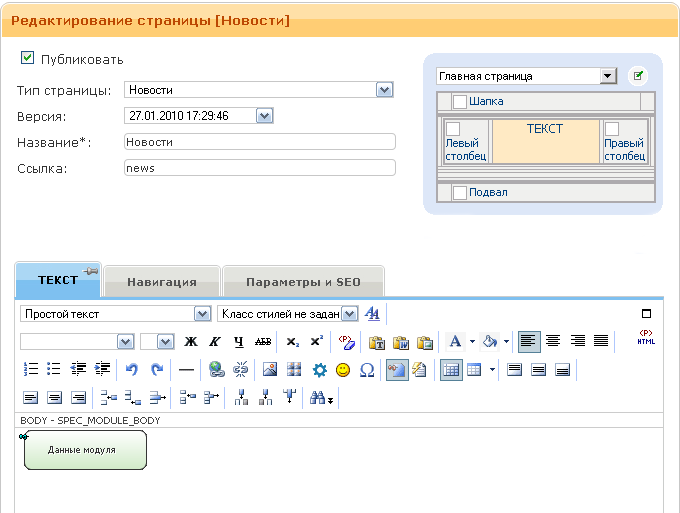Click the undo arrow icon
This screenshot has height=513, width=680.
pyautogui.click(x=132, y=369)
